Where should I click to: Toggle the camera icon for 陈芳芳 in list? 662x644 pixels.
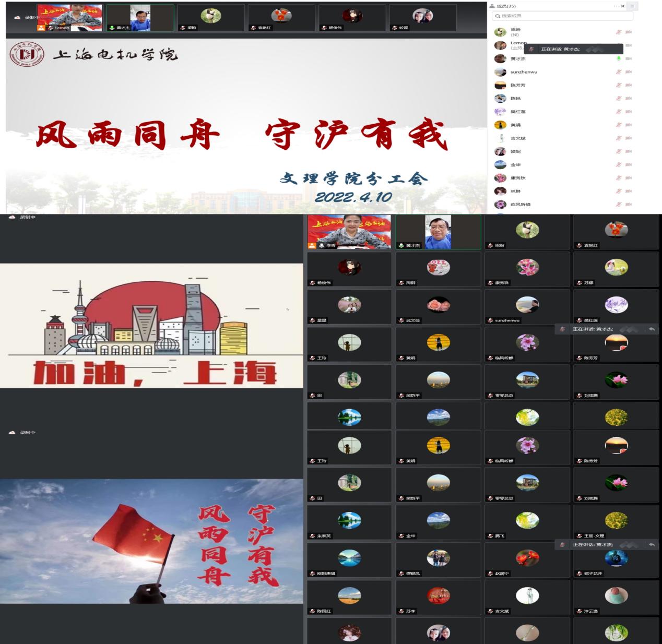(629, 85)
